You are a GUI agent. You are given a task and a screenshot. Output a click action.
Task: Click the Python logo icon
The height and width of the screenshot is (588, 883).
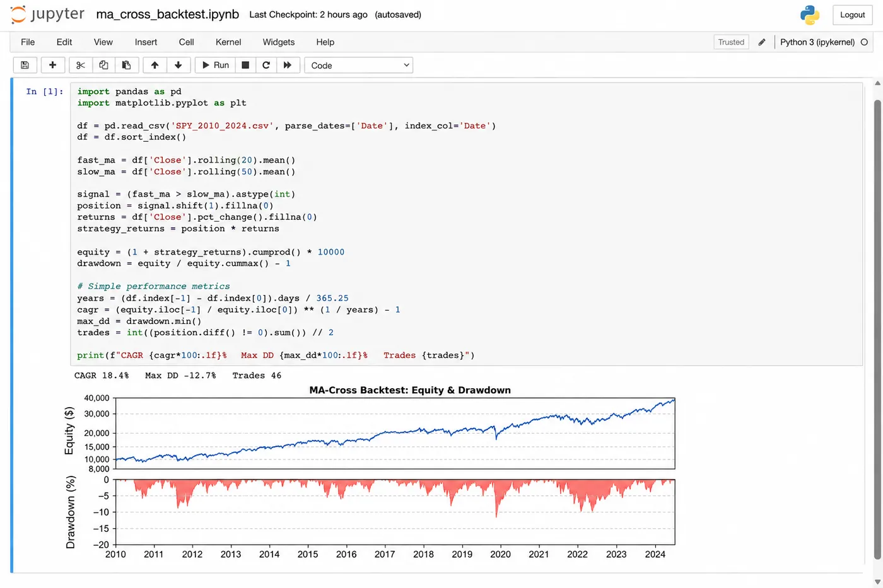(810, 14)
